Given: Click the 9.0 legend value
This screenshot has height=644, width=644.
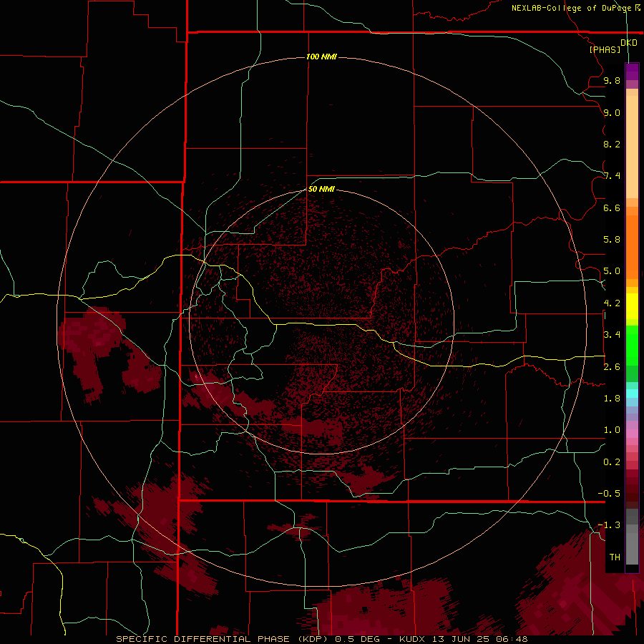Looking at the screenshot, I should click(x=612, y=112).
